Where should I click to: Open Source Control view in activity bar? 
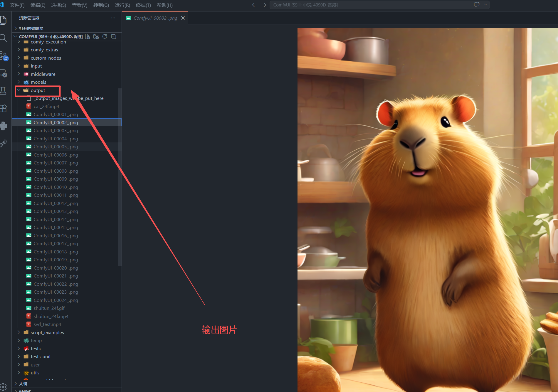click(x=4, y=55)
